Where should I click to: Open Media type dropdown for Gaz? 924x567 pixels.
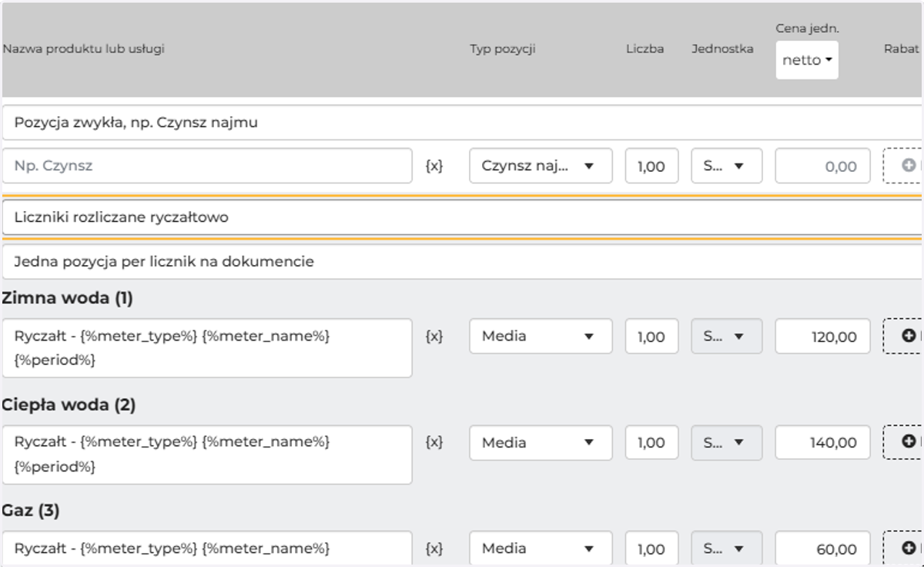[x=541, y=549]
